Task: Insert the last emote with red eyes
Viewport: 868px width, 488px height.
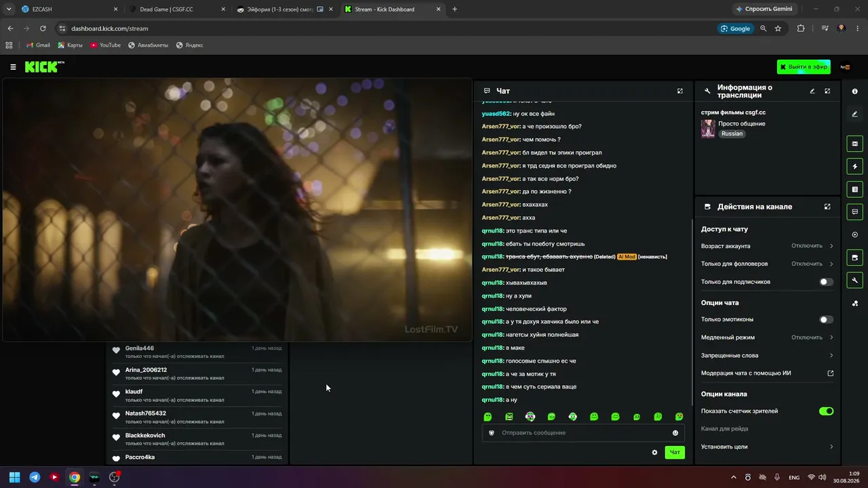Action: (679, 417)
